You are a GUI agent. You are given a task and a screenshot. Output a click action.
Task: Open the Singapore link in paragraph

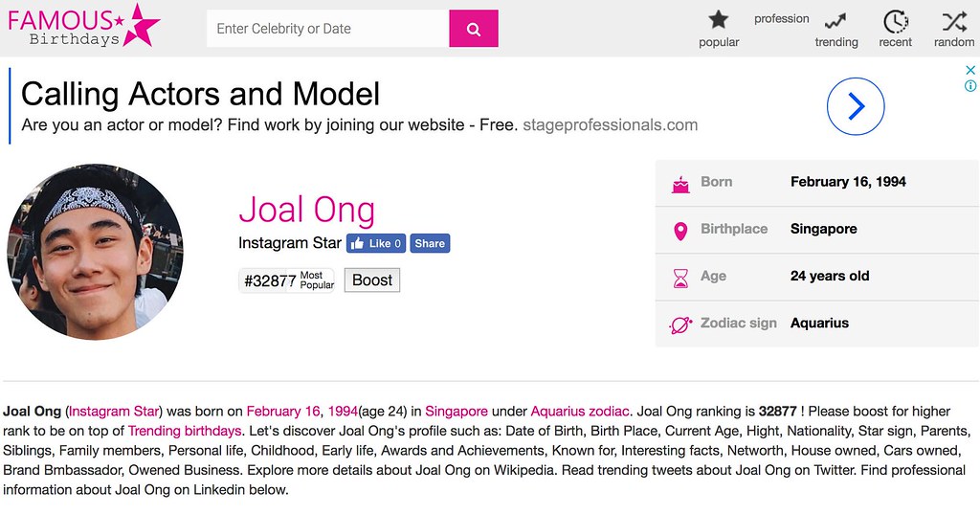click(x=457, y=412)
